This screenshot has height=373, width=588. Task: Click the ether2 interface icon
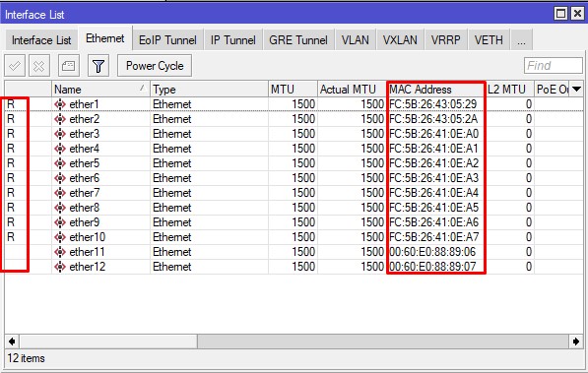point(60,119)
